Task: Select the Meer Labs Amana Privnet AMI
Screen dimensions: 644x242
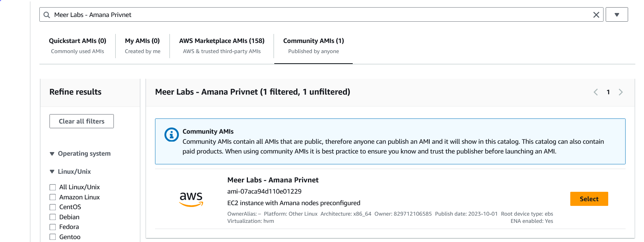Action: [x=589, y=199]
